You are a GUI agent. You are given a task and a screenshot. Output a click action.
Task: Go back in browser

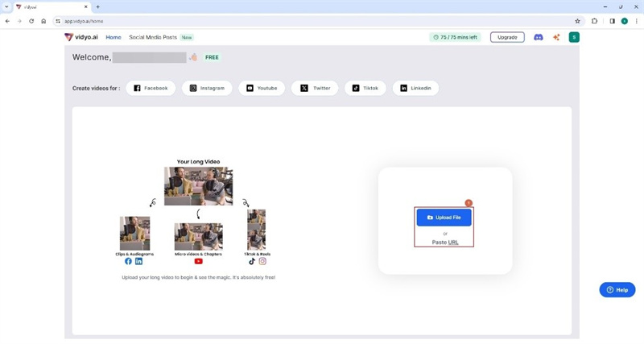coord(7,21)
